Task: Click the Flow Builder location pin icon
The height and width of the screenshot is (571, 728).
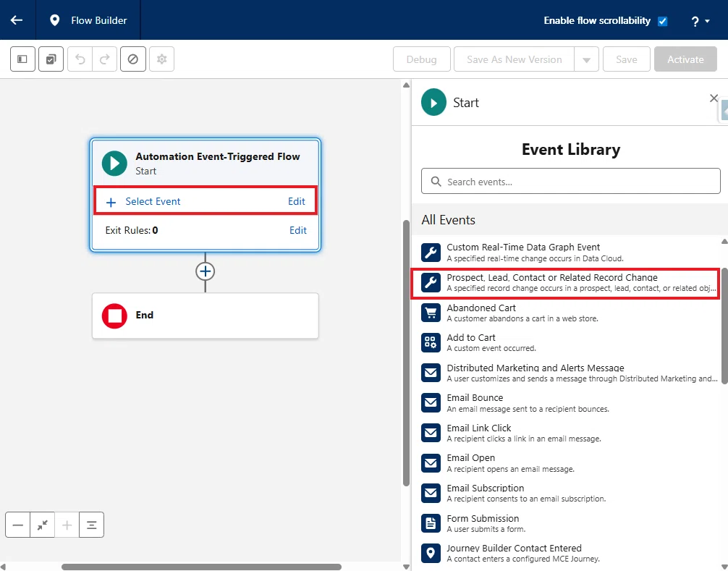Action: pyautogui.click(x=55, y=20)
